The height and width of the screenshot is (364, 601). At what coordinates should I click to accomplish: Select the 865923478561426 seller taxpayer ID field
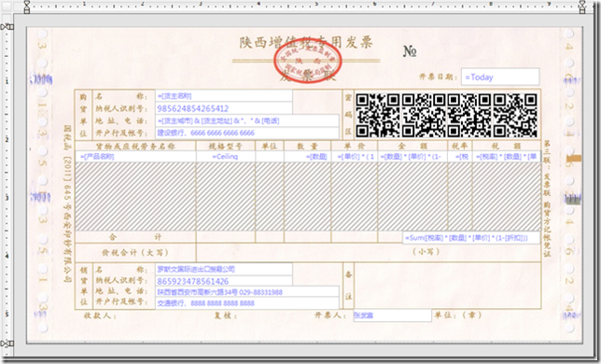point(224,281)
